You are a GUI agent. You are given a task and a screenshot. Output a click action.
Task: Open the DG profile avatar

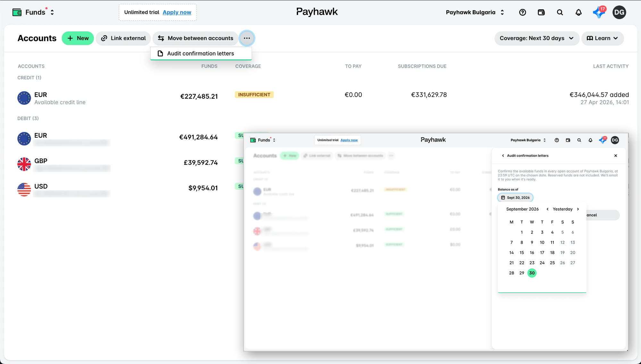619,12
